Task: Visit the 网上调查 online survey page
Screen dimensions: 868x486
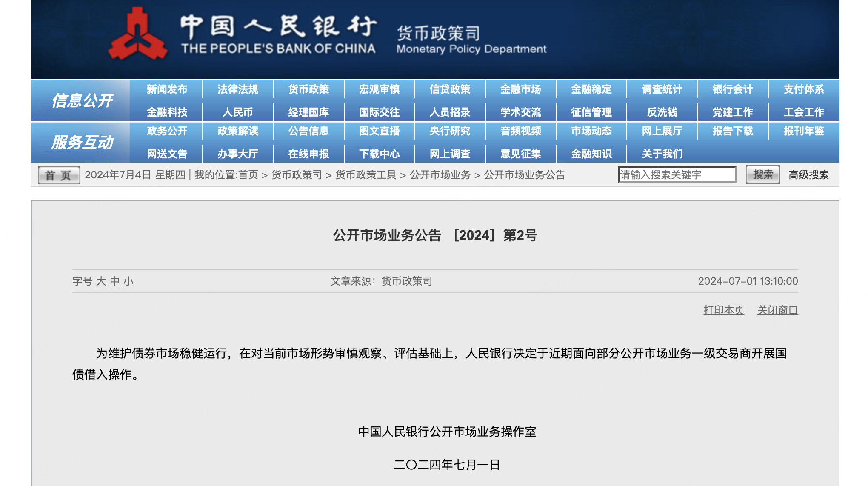Action: point(450,154)
